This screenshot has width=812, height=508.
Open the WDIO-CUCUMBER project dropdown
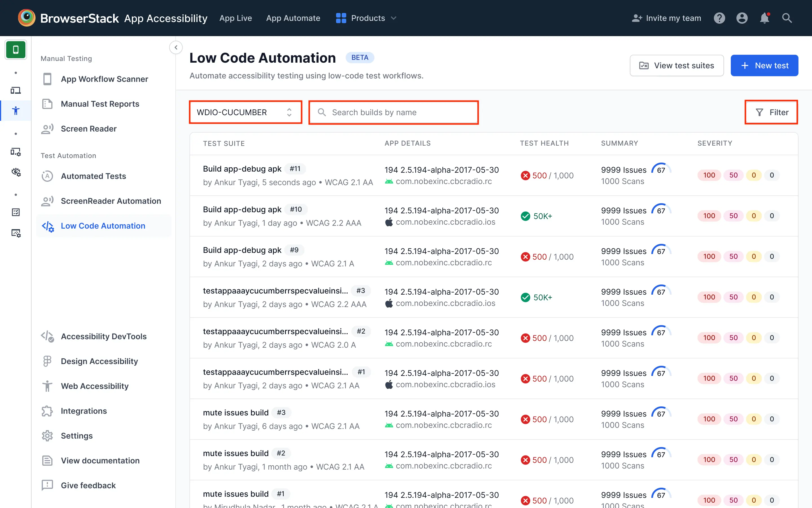(x=245, y=112)
